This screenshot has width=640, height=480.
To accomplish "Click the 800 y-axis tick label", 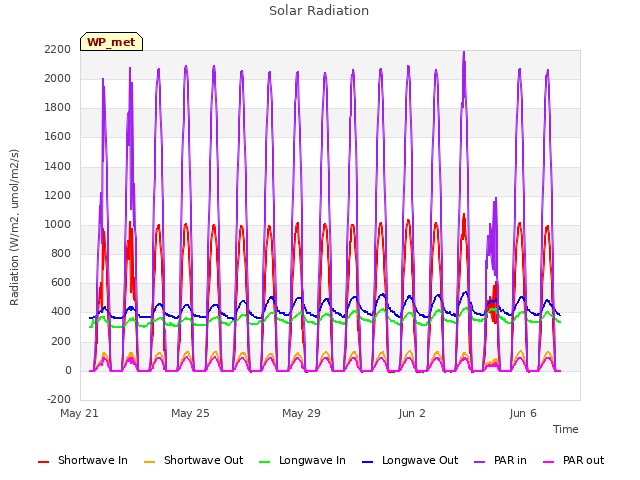I will tap(61, 253).
